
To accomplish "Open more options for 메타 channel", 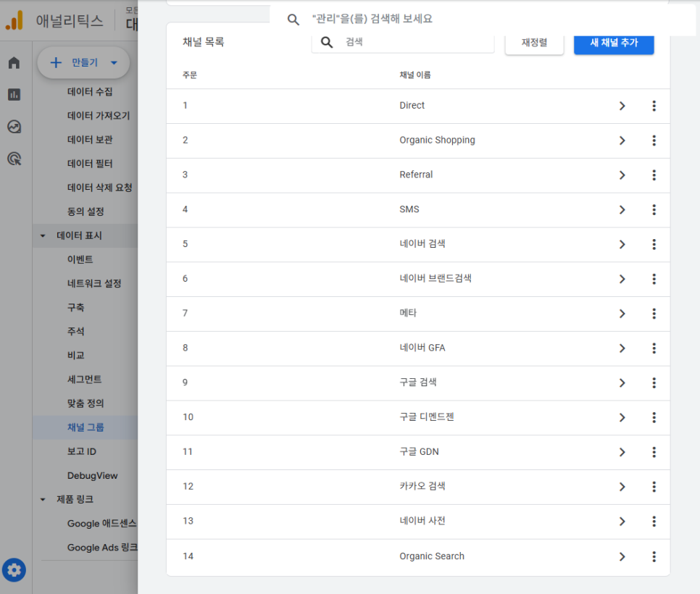I will [x=654, y=314].
